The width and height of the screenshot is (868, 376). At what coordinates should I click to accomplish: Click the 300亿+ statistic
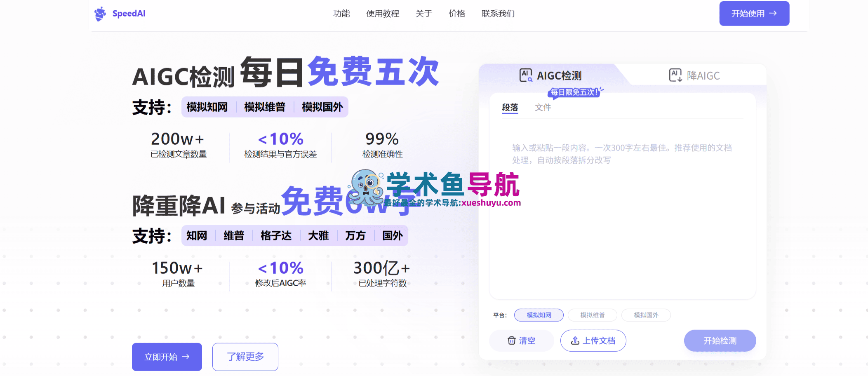[382, 274]
